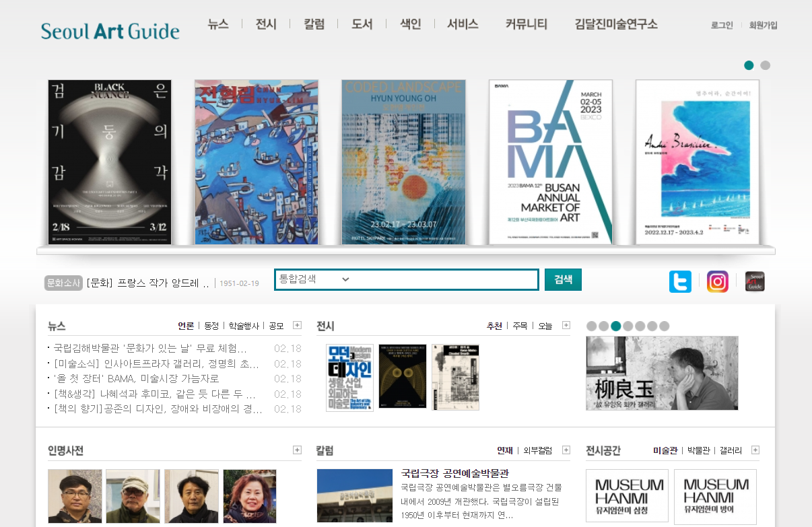The width and height of the screenshot is (812, 527).
Task: Select the first banner carousel dot
Action: pyautogui.click(x=749, y=65)
